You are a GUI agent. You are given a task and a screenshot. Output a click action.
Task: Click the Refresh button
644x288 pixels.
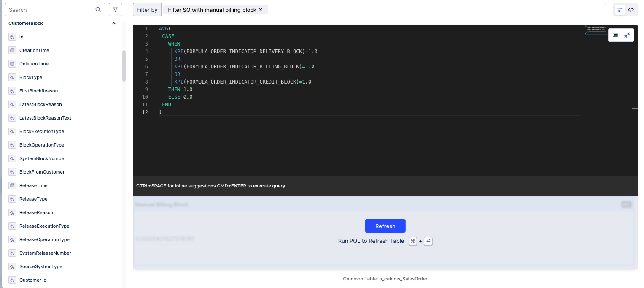(385, 226)
